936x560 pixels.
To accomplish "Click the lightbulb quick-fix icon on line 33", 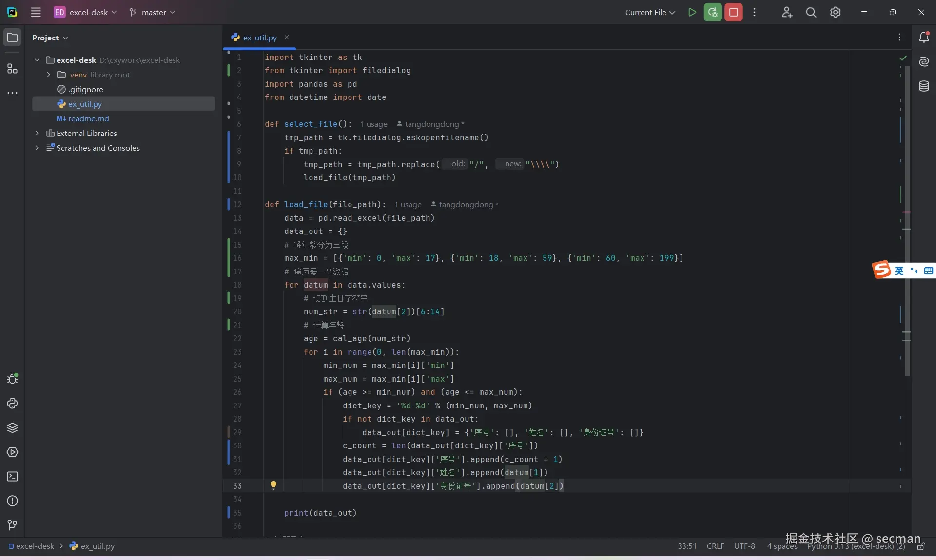I will pyautogui.click(x=273, y=485).
